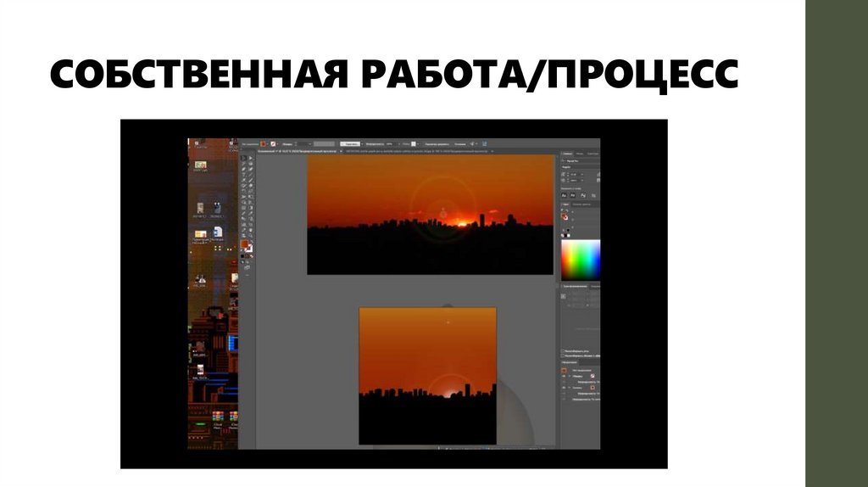Open the Color panel tab

(x=565, y=204)
